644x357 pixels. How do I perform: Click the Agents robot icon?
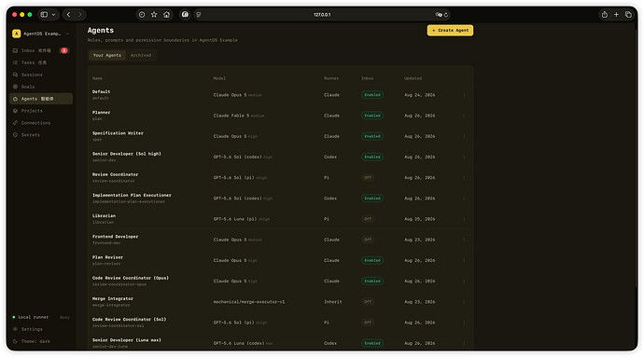15,99
